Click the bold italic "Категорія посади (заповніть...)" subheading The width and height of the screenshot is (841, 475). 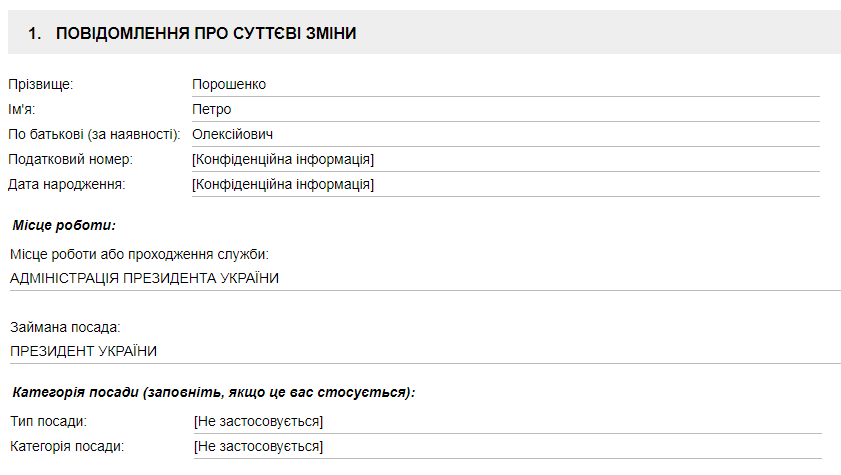tap(214, 392)
